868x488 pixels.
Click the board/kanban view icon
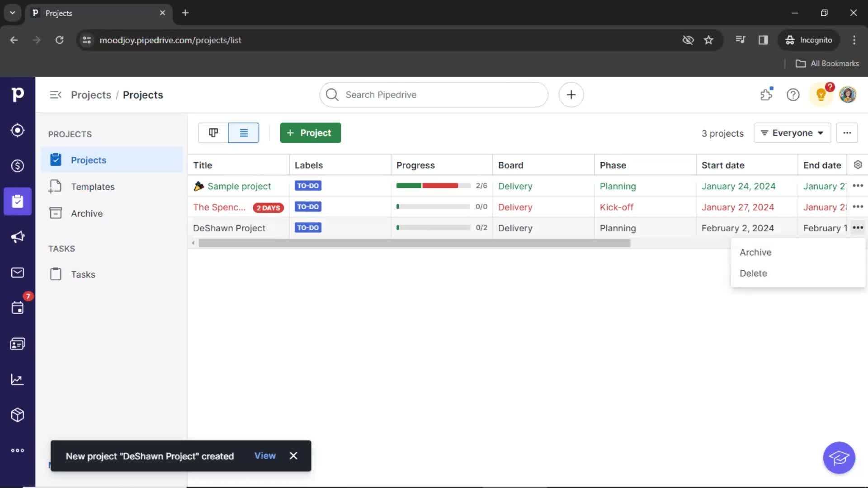click(213, 132)
